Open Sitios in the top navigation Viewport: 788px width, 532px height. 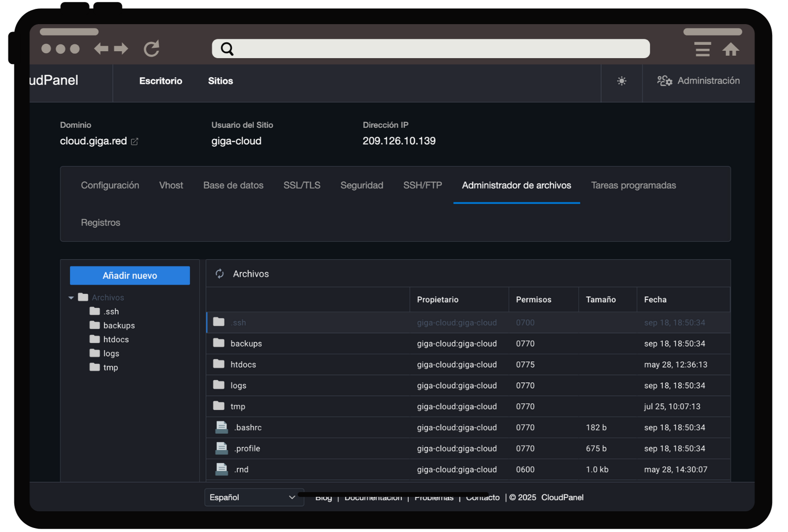pos(220,81)
